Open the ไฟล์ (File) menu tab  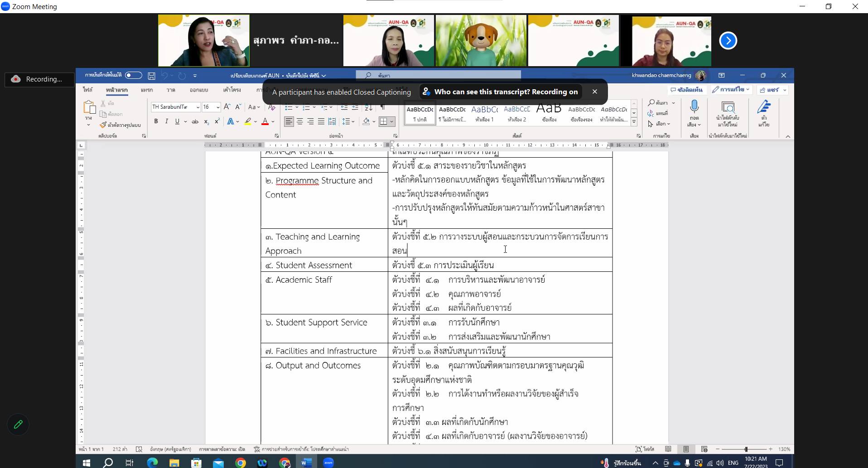[88, 90]
